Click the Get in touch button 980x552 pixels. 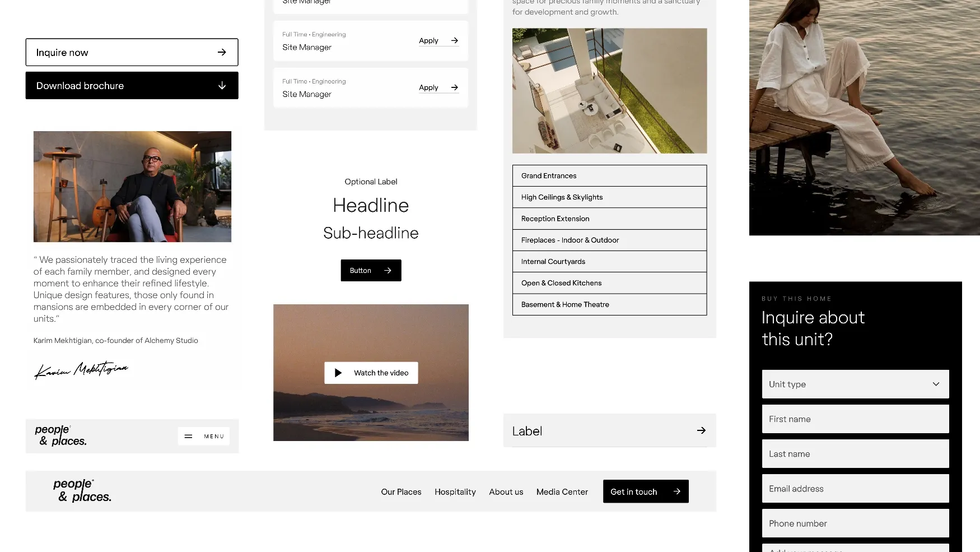pyautogui.click(x=646, y=491)
